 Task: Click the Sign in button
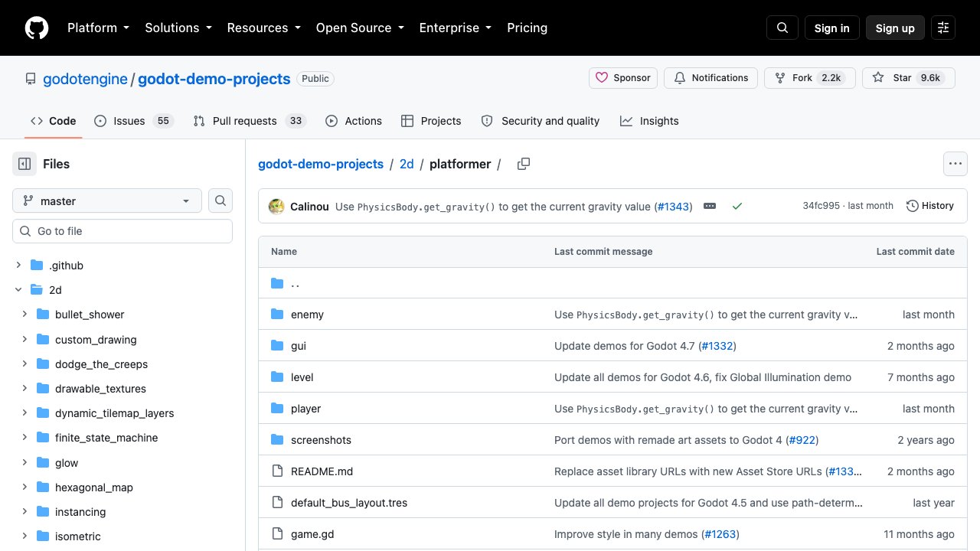tap(832, 28)
